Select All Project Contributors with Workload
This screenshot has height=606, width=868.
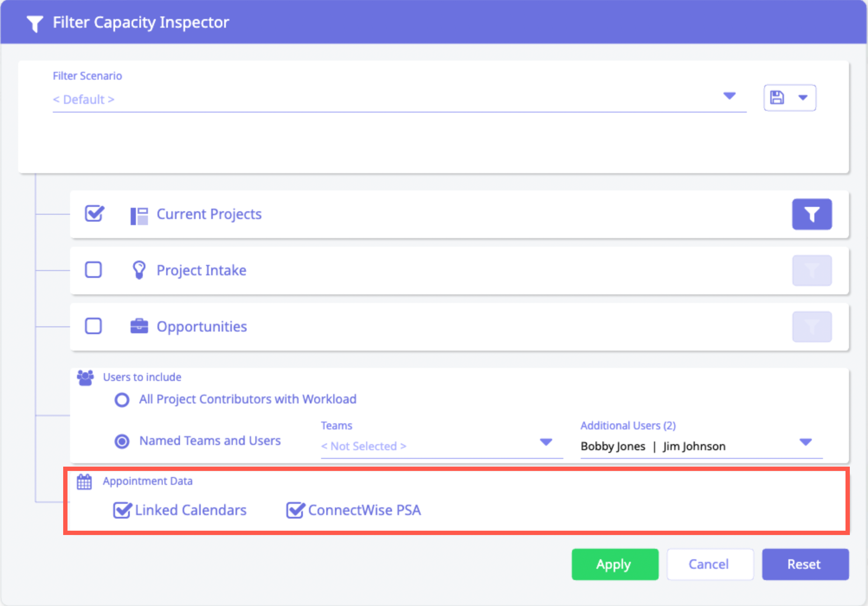[x=122, y=400]
